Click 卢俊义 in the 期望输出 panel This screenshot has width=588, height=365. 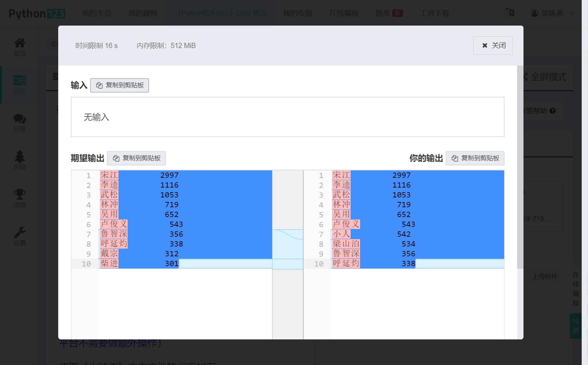(114, 224)
